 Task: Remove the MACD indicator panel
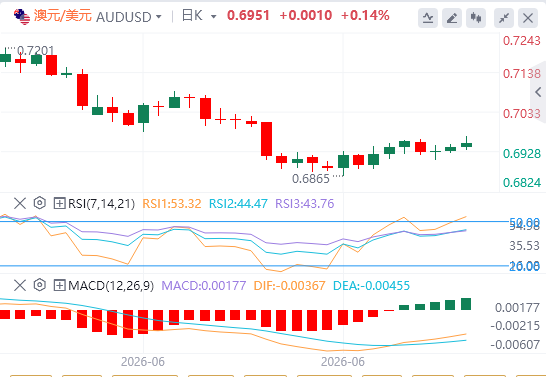point(20,285)
